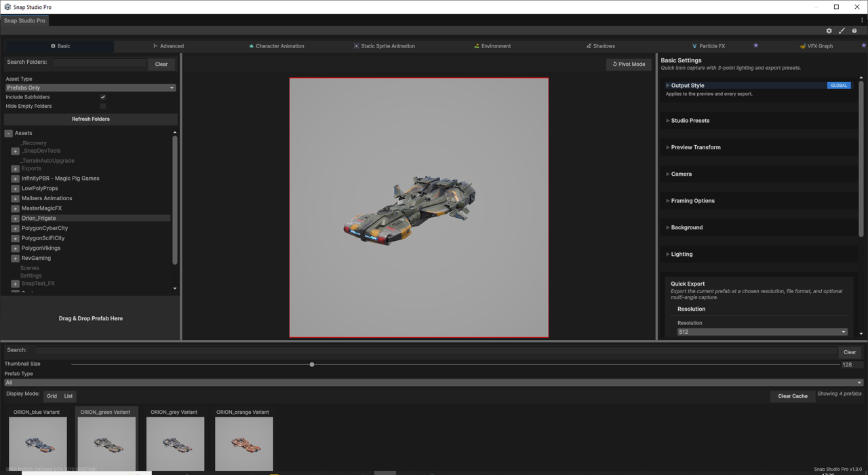Expand the RevGaming folder
The image size is (868, 475).
pos(15,259)
